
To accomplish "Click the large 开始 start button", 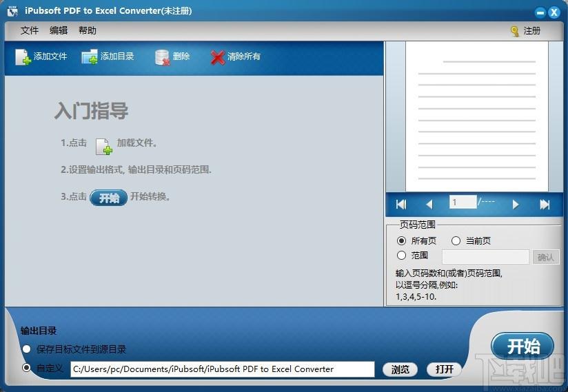I will pyautogui.click(x=523, y=347).
